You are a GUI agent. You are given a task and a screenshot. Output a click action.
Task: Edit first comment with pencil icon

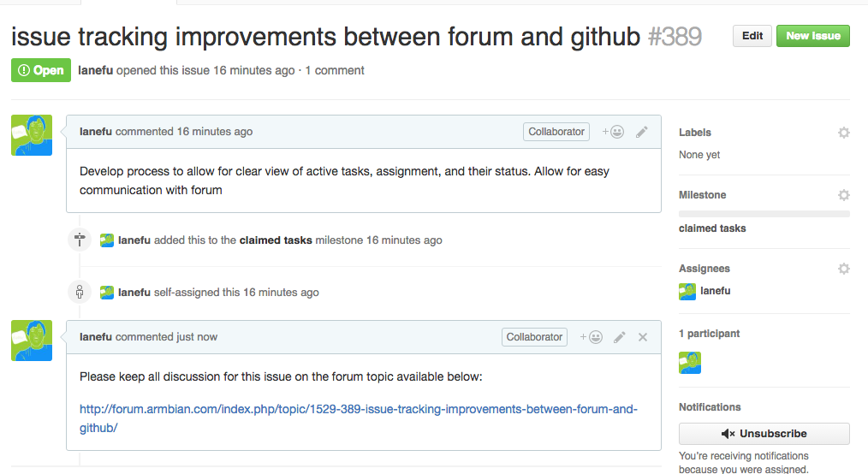(x=642, y=132)
